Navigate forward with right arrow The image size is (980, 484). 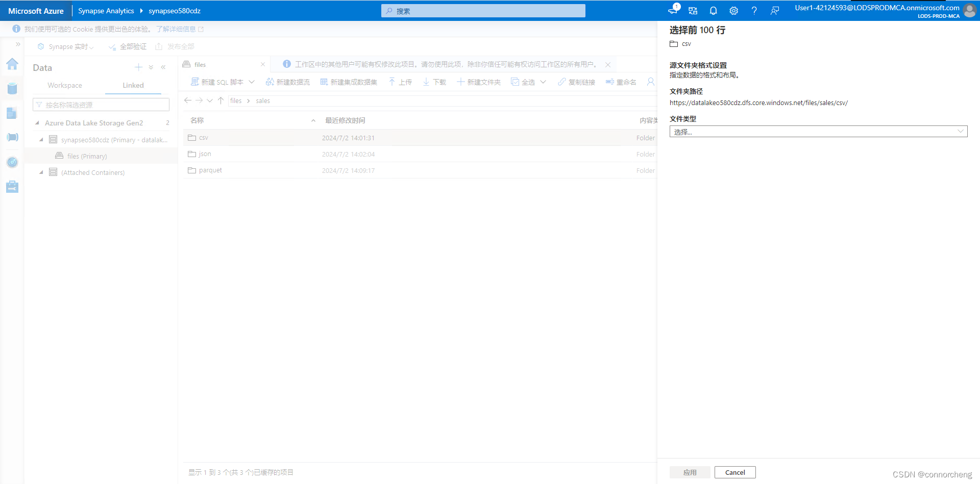point(199,100)
